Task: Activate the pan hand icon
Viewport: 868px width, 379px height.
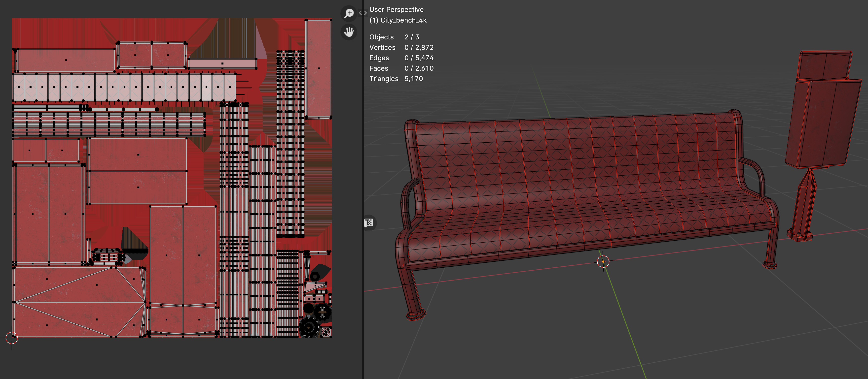Action: pos(349,32)
